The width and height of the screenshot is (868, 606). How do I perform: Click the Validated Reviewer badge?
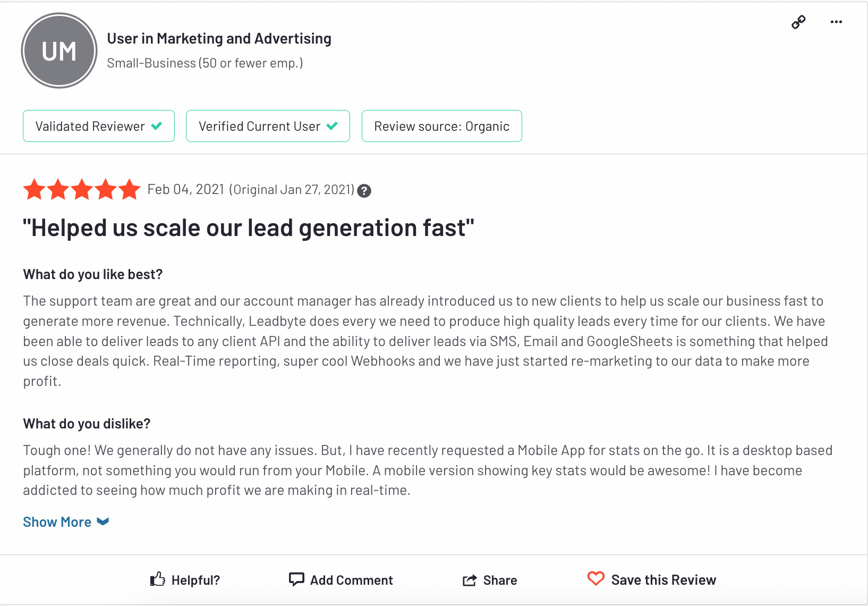click(99, 126)
